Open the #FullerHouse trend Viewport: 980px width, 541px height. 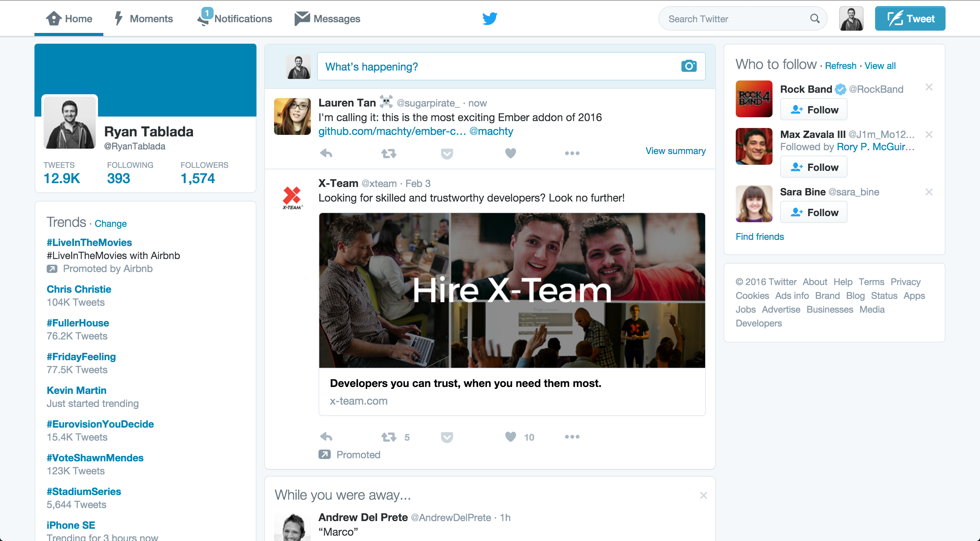click(x=78, y=323)
